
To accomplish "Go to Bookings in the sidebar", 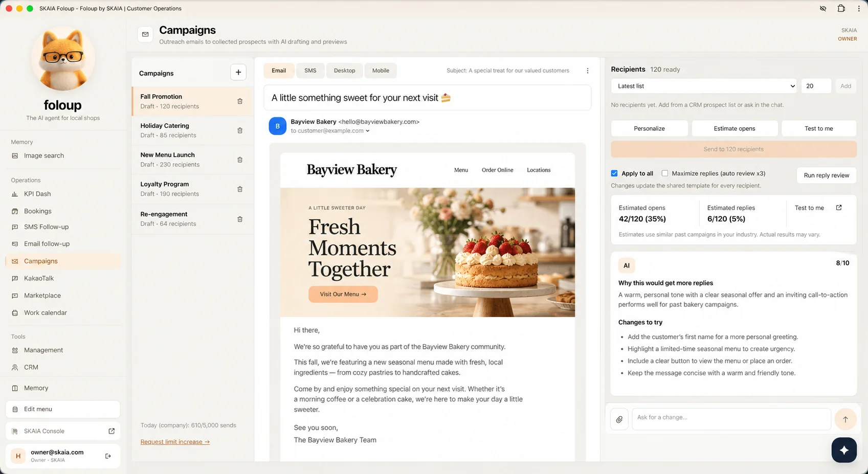I will 63,211.
